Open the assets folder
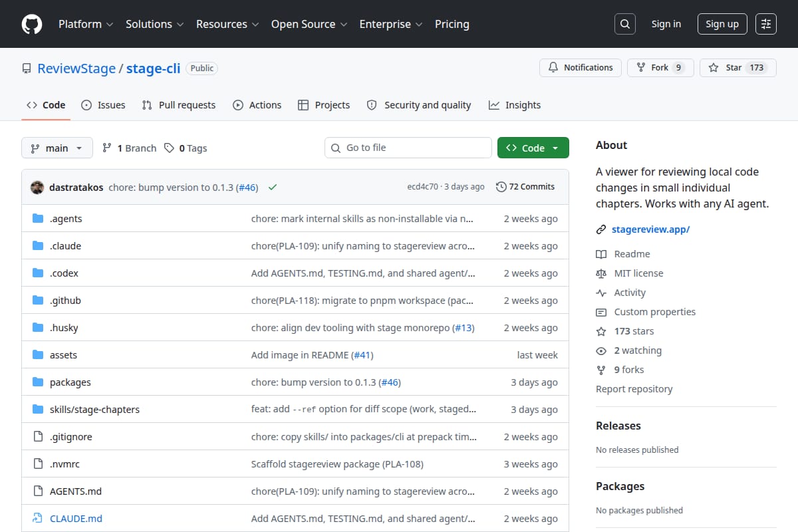Image resolution: width=798 pixels, height=532 pixels. pos(63,355)
